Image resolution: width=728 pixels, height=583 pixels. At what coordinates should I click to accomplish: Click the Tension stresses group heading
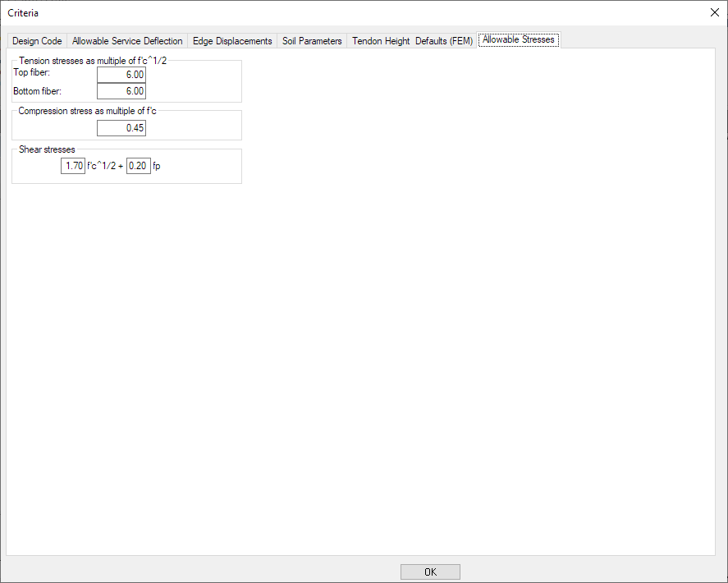93,61
